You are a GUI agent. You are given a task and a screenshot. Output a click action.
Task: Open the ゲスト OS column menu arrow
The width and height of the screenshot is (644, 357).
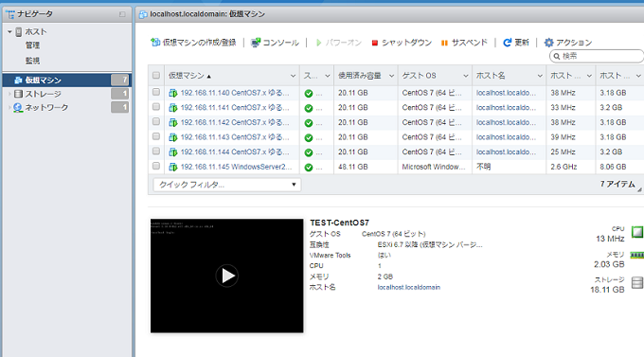pos(466,76)
